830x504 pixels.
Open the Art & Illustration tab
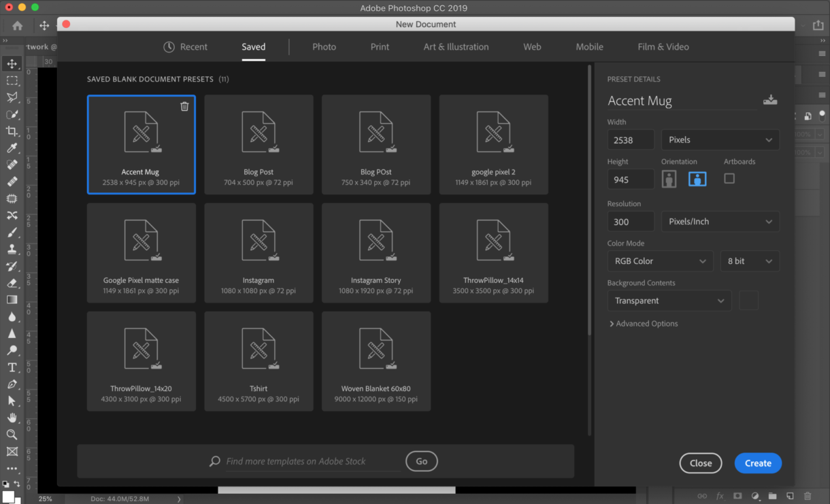click(456, 47)
